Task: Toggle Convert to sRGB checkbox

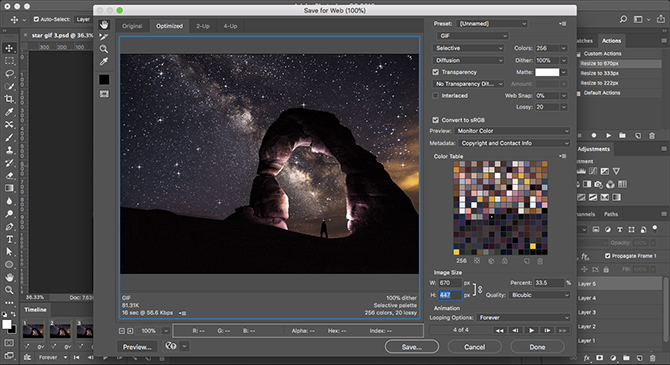Action: pos(435,120)
